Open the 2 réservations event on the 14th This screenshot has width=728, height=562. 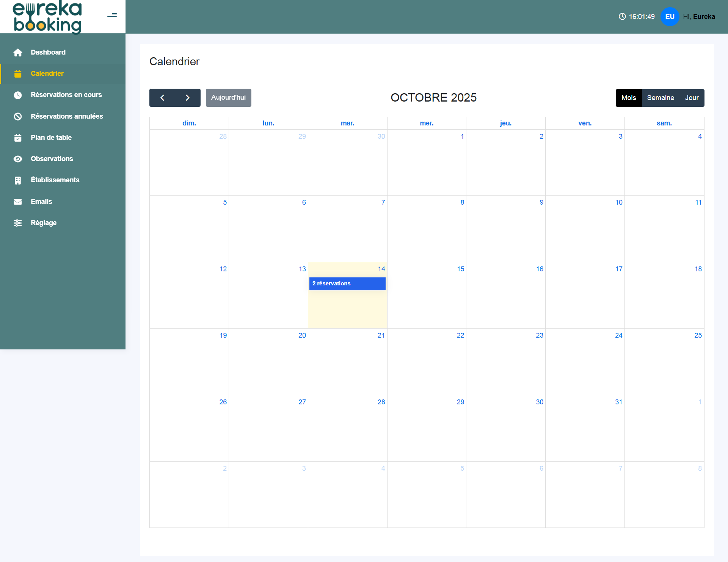click(x=347, y=283)
